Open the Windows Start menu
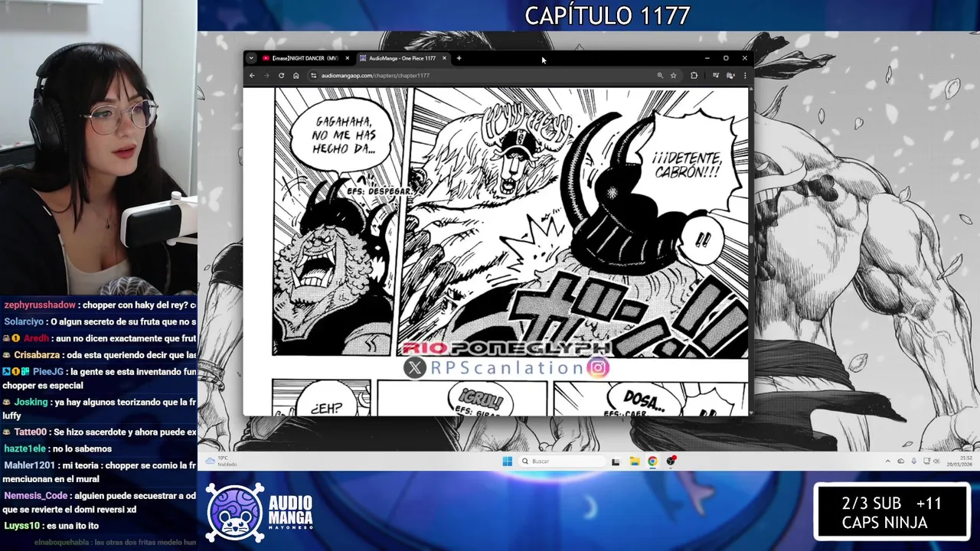 (x=507, y=461)
